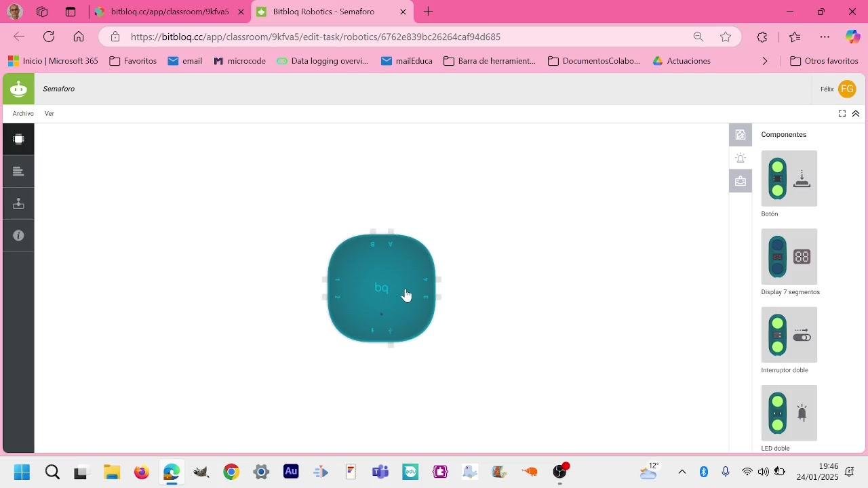Screen dimensions: 868x488
Task: Open the browser profile picture menu
Action: (x=14, y=12)
